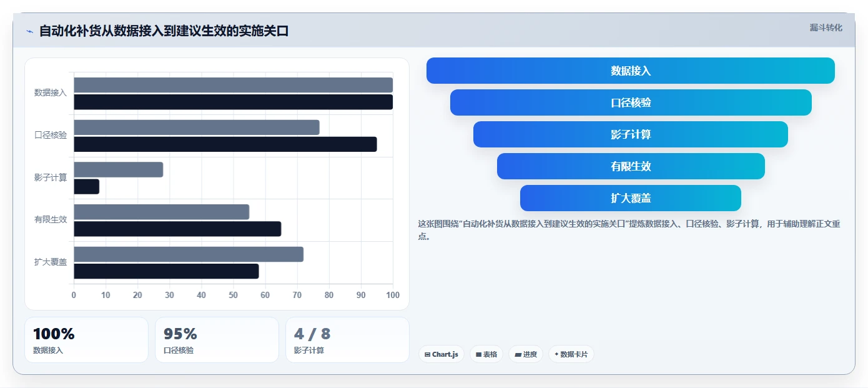Click the 扩大覆盖 y-axis label
868x388 pixels.
point(51,262)
